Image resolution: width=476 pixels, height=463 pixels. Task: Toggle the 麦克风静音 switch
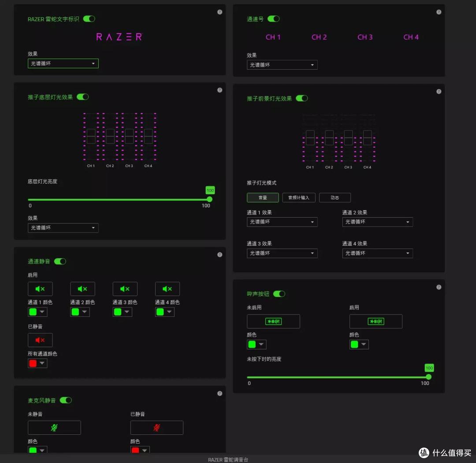pyautogui.click(x=66, y=400)
